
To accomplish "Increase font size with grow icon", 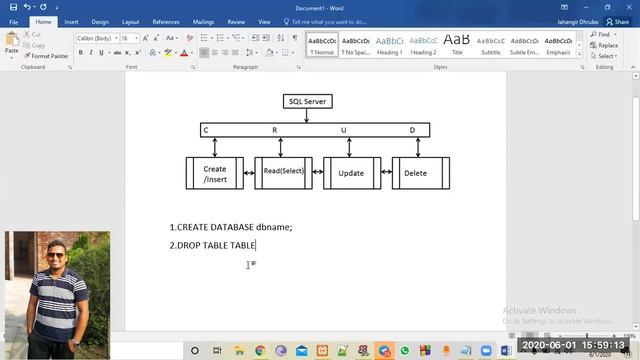I will 145,38.
